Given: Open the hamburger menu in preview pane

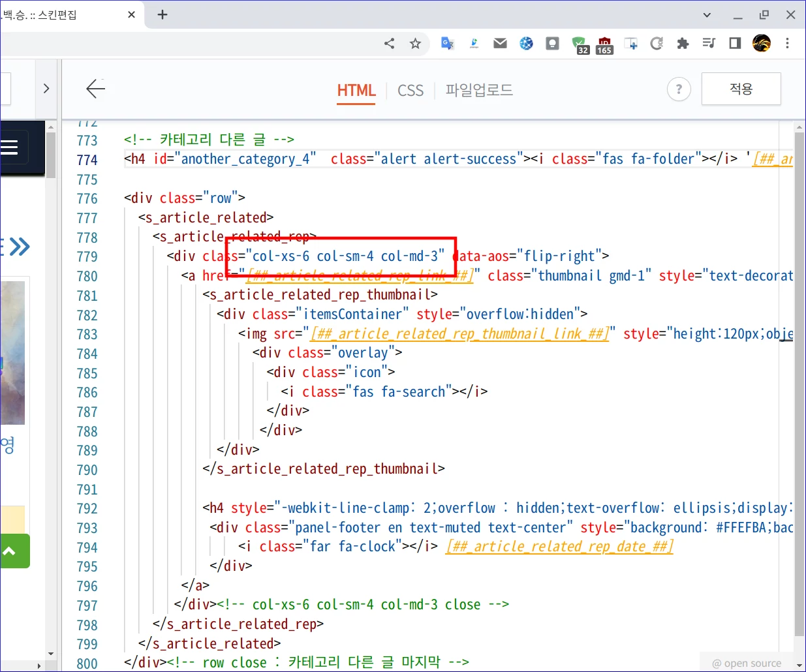Looking at the screenshot, I should pos(9,147).
